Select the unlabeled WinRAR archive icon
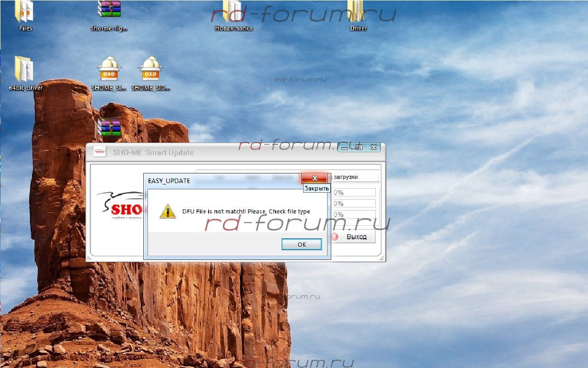This screenshot has width=588, height=368. point(109,127)
